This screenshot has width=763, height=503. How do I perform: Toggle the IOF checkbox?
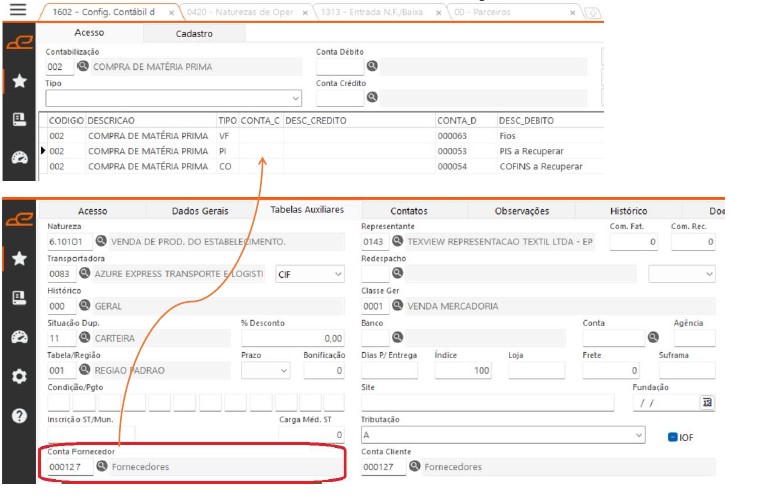[672, 437]
